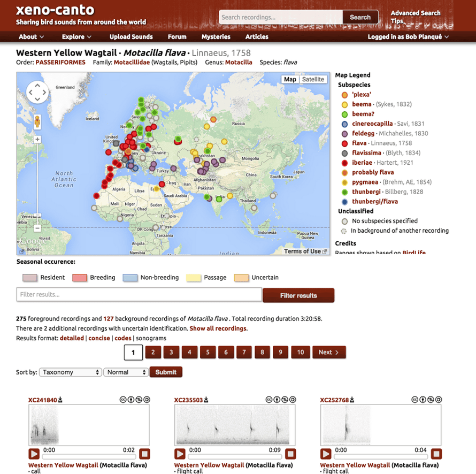This screenshot has height=474, width=476.
Task: Open the Creative Commons license icons for XC235503
Action: pos(281,400)
